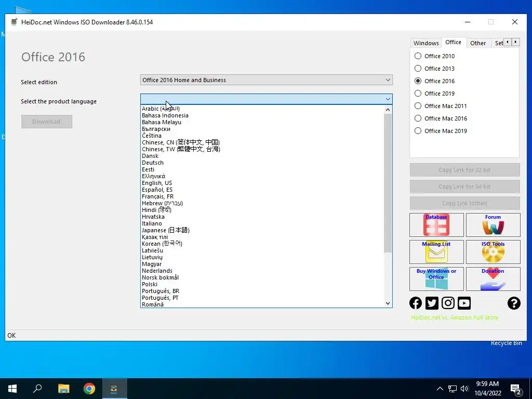
Task: Click Copy Link (other) button
Action: click(x=464, y=203)
